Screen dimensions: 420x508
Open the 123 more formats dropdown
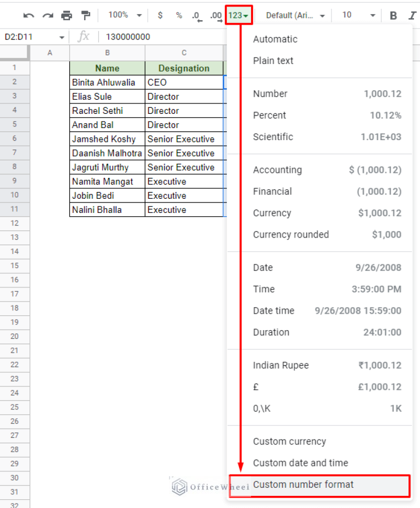pyautogui.click(x=238, y=15)
